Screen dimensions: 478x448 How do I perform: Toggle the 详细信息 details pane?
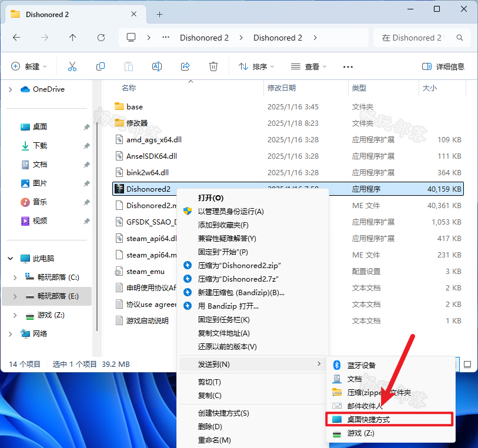(x=443, y=66)
